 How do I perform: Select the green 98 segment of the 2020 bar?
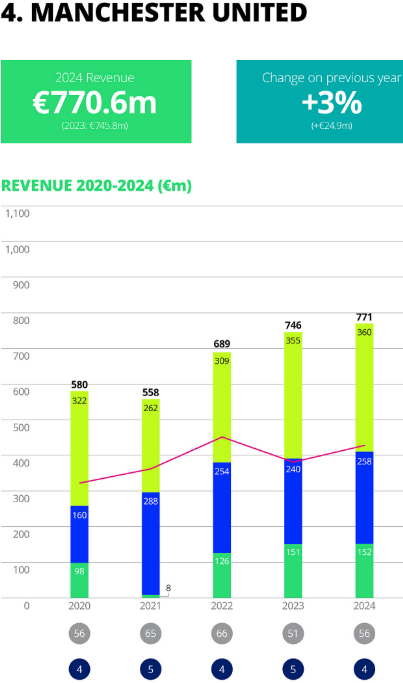coord(79,580)
